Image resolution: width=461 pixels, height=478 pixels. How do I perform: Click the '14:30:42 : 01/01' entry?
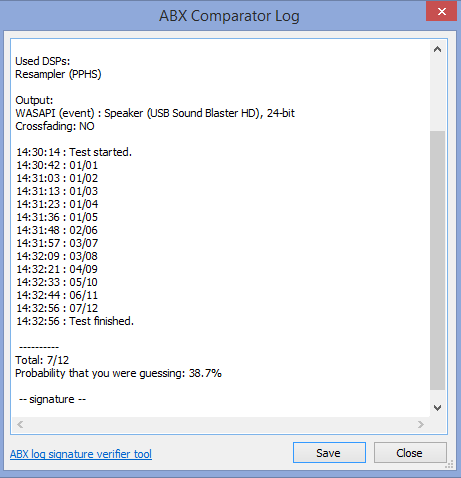click(x=57, y=165)
